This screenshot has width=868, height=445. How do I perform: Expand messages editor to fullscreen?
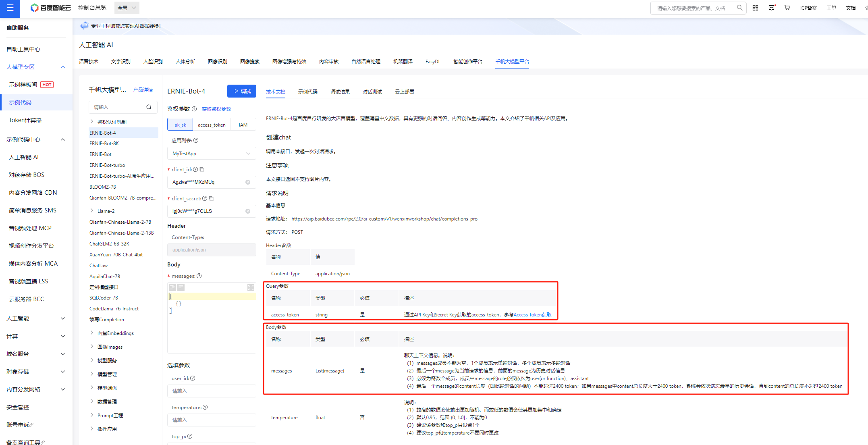(x=251, y=287)
